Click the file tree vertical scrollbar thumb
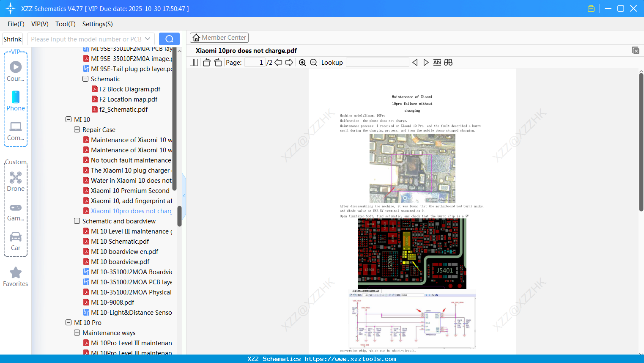 tap(179, 216)
